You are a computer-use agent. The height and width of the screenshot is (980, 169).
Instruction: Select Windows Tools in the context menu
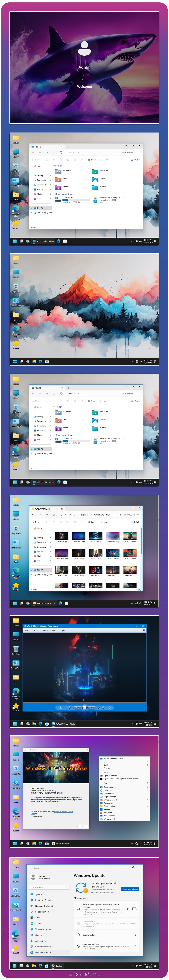coord(125,819)
